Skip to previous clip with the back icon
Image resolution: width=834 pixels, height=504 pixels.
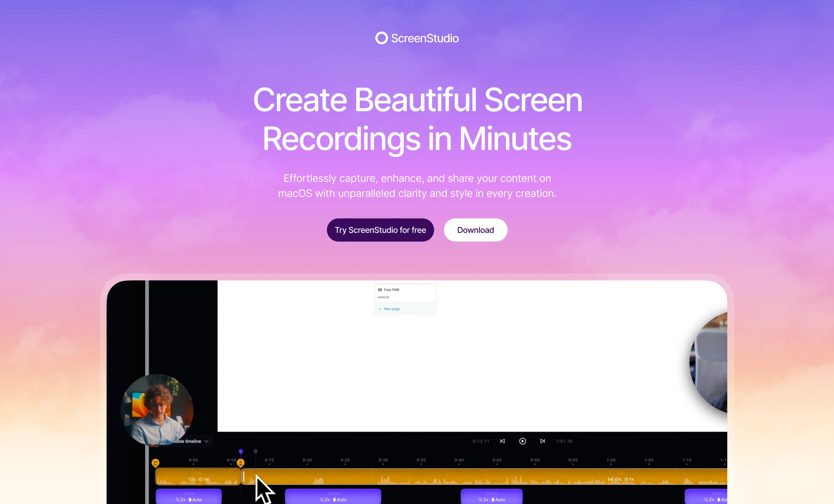coord(502,441)
